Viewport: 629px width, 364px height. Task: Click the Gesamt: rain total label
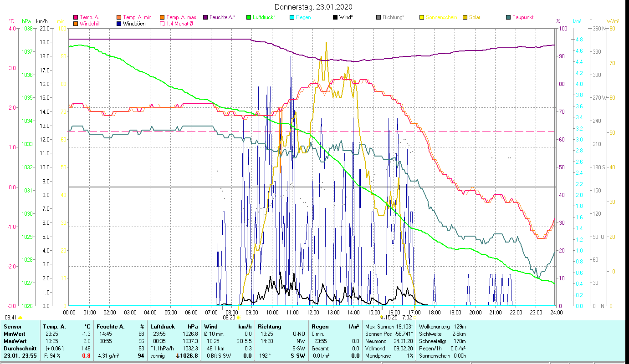tap(321, 349)
